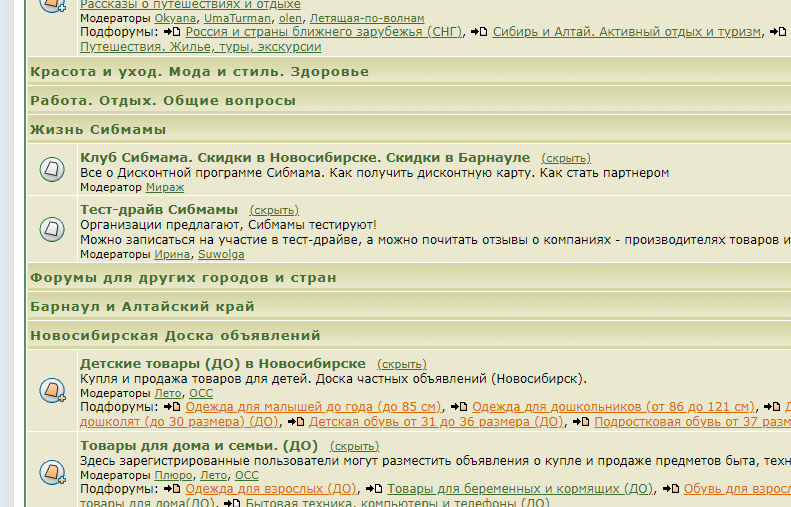Click forum icon beside Товары для дома и семьи
Image resolution: width=791 pixels, height=507 pixels.
coord(52,472)
